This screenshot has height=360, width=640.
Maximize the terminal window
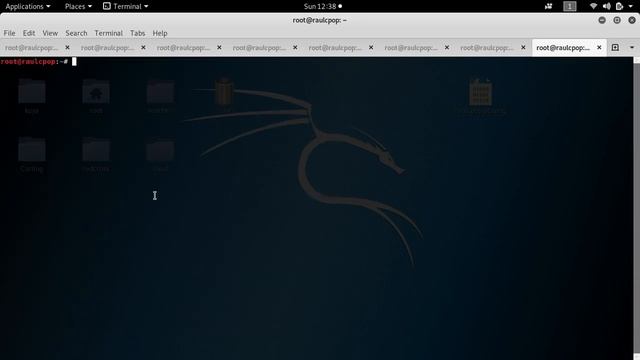coord(617,20)
